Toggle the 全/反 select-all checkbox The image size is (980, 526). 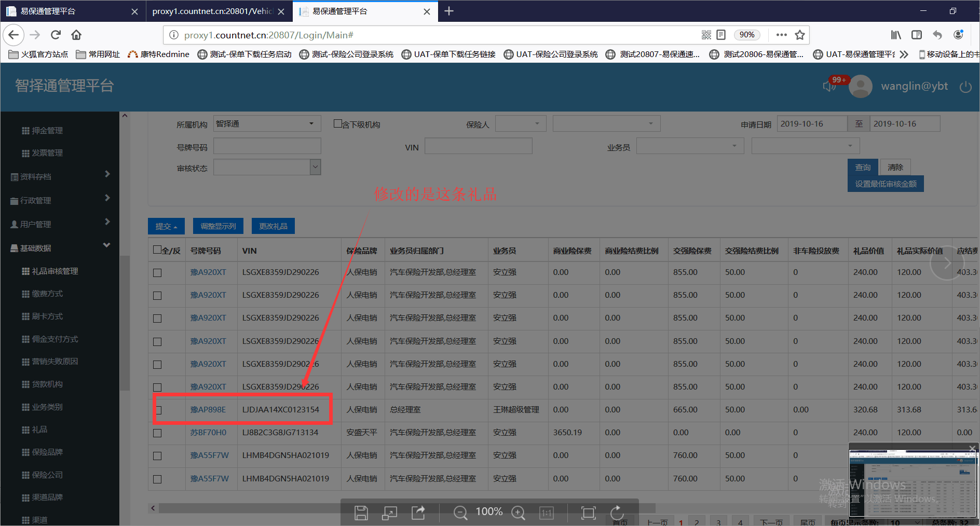point(157,250)
